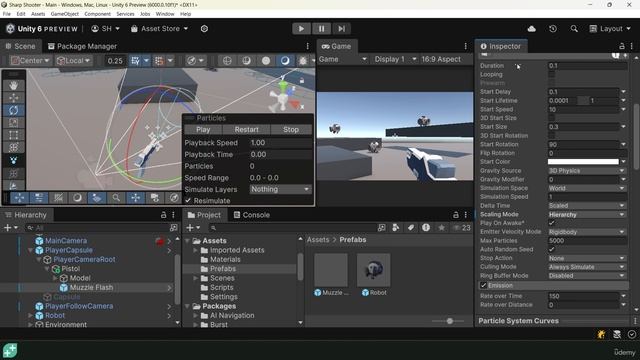Open Scene view options menu
The image size is (640, 360).
[307, 46]
